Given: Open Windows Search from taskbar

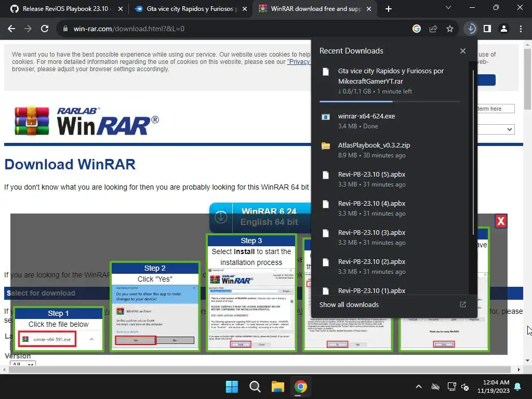Looking at the screenshot, I should coord(255,387).
